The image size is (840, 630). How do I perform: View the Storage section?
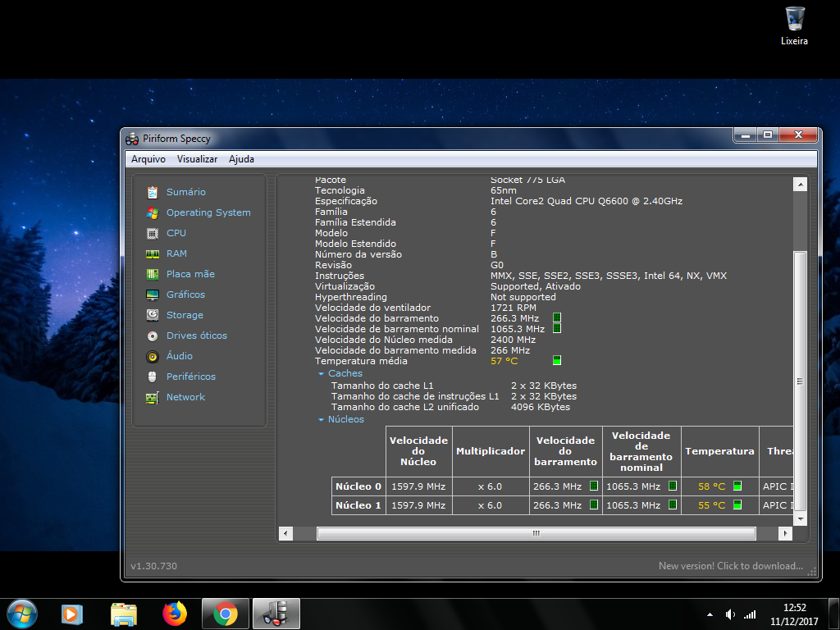[185, 315]
